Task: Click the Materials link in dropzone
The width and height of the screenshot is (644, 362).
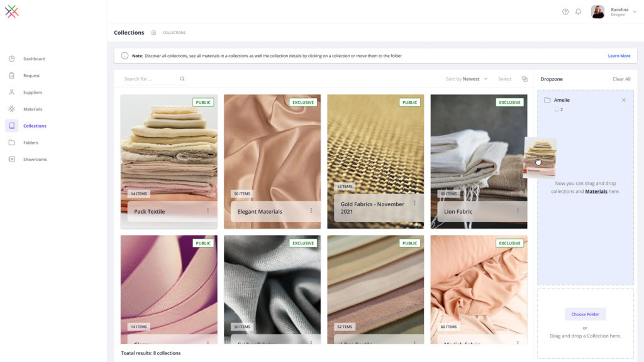Action: [596, 191]
